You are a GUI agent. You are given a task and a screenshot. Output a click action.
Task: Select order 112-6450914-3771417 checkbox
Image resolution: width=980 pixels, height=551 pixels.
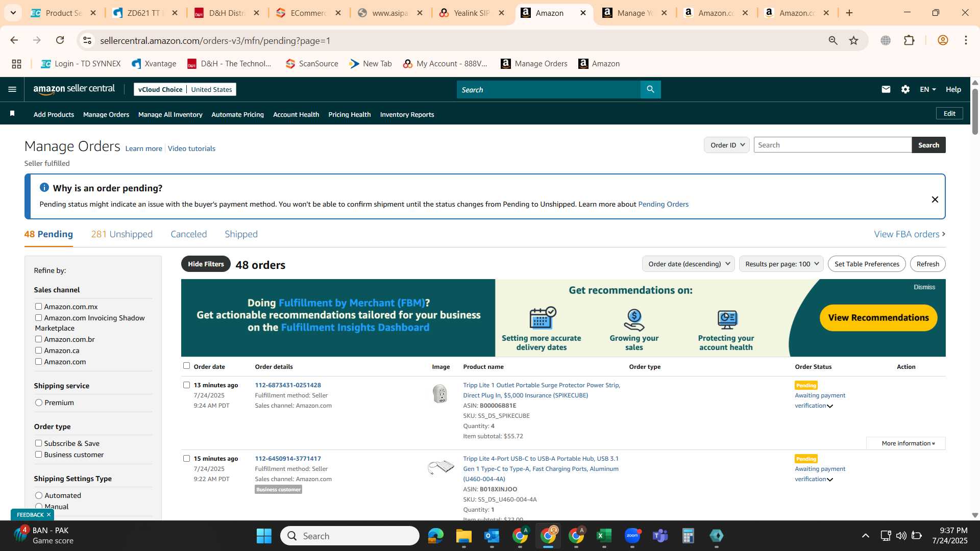pyautogui.click(x=186, y=459)
